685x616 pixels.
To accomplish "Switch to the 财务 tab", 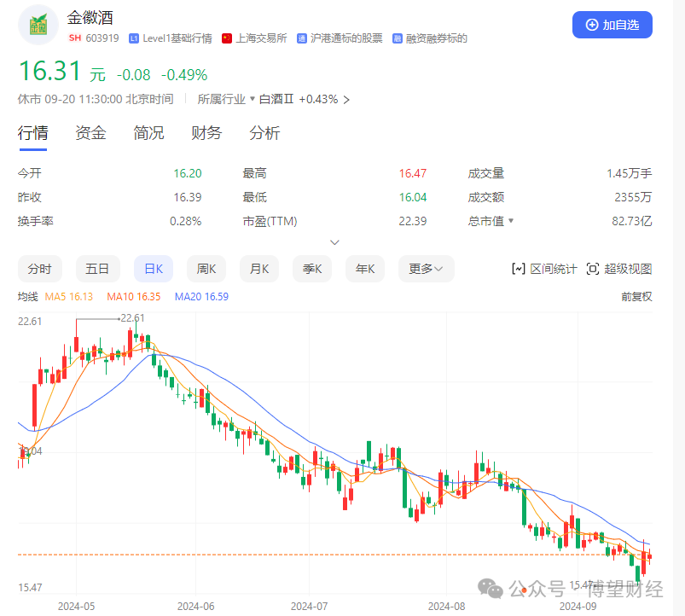I will [206, 133].
